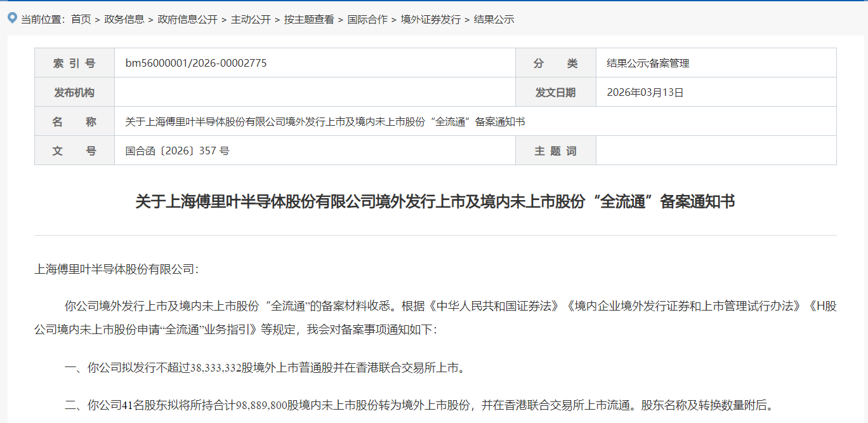This screenshot has width=868, height=423.
Task: Select index number bm56000001/2026-00002775
Action: coord(196,63)
